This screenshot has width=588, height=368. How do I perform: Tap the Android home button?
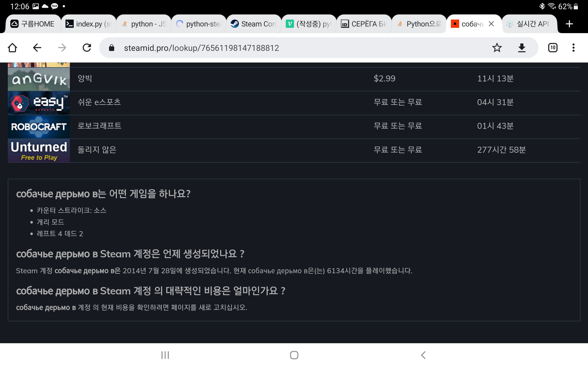[x=294, y=355]
